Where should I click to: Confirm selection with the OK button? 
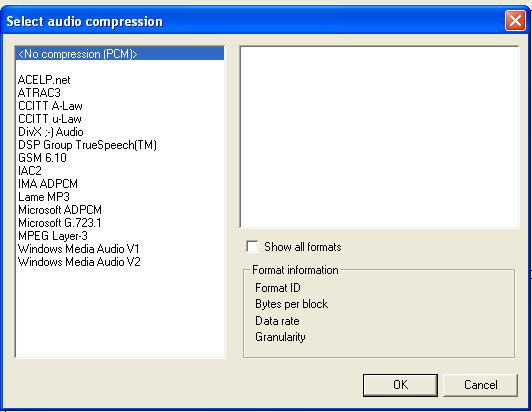click(x=400, y=385)
